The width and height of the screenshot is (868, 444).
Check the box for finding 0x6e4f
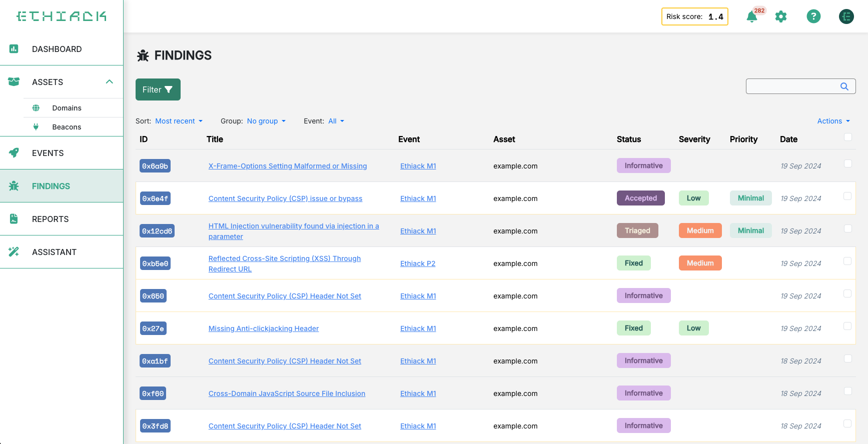(x=847, y=196)
